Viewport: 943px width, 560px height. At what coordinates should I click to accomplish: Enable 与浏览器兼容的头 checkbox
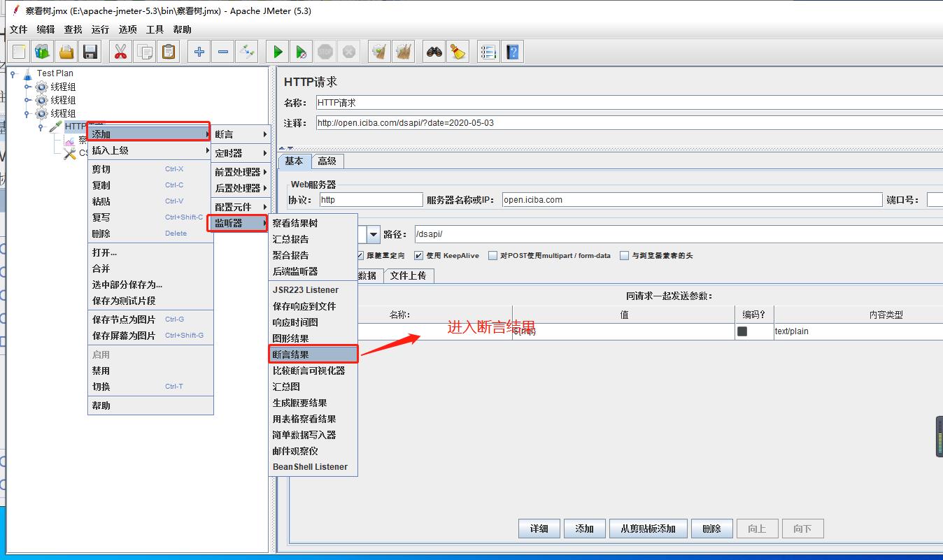point(624,256)
